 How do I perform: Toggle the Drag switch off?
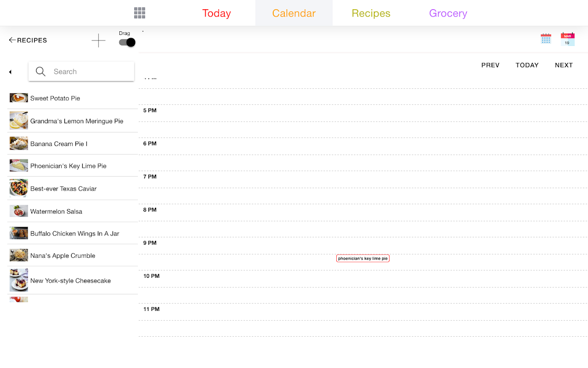point(127,42)
